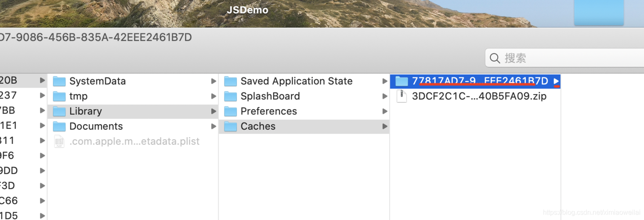
Task: Click the SplashBoard folder icon
Action: click(230, 96)
